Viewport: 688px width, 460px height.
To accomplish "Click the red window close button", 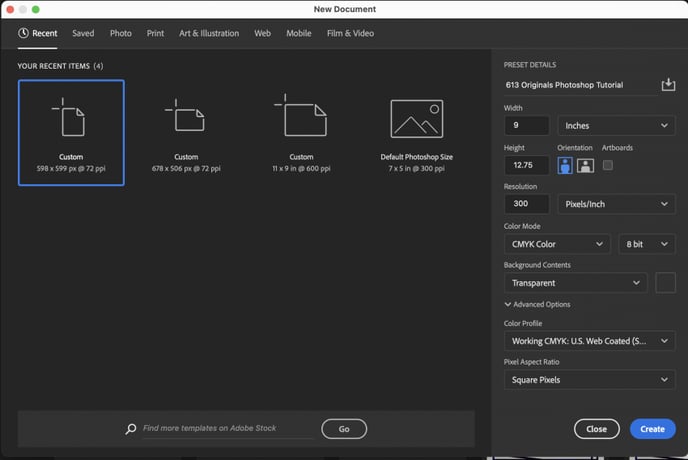I will point(10,9).
